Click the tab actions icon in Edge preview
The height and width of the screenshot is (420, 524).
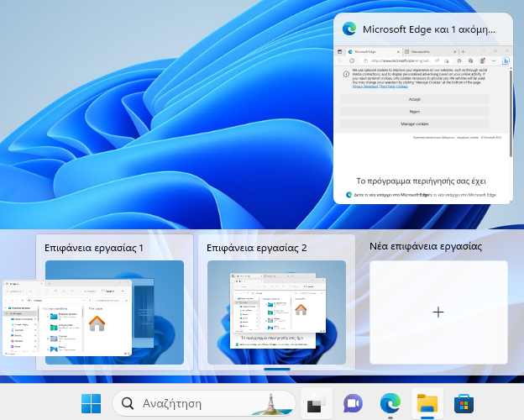[x=340, y=51]
